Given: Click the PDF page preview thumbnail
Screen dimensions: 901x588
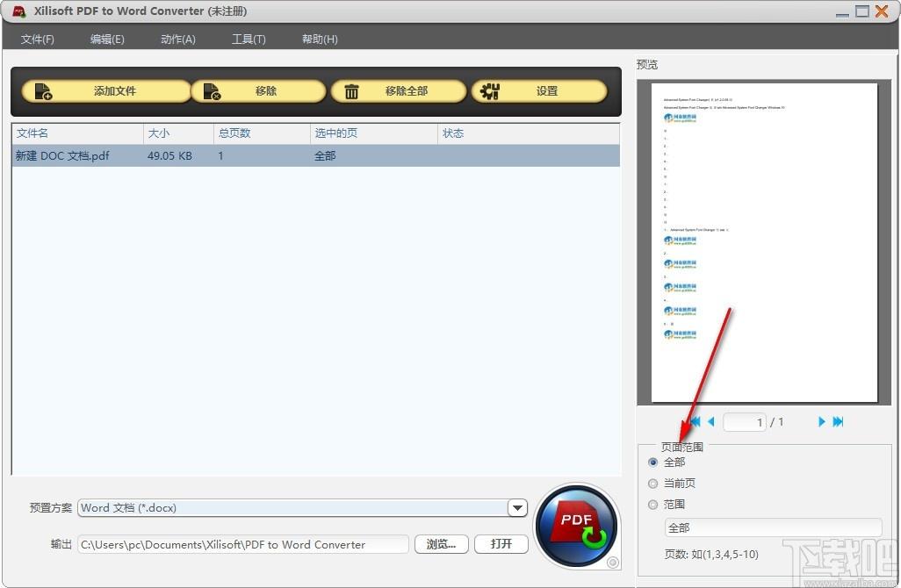Looking at the screenshot, I should pos(764,242).
